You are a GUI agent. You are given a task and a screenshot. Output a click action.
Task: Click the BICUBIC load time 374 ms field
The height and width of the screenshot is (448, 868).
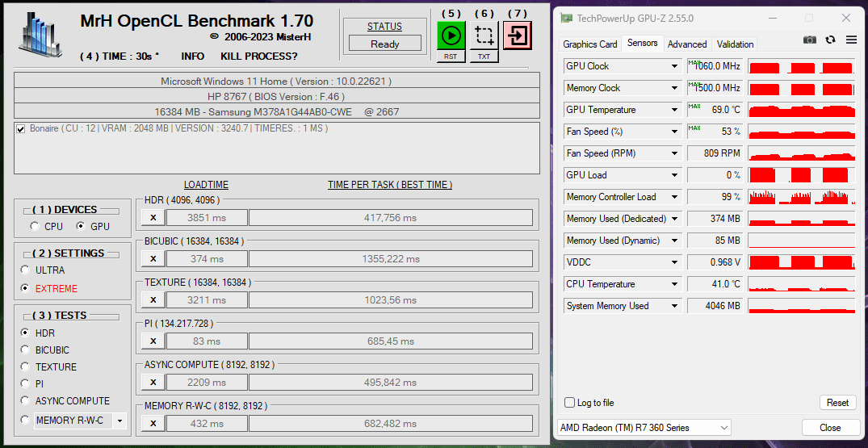pos(207,259)
